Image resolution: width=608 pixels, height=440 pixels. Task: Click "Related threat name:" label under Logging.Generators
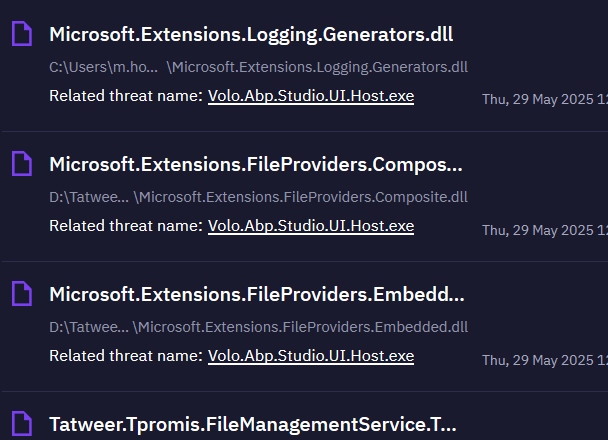125,96
